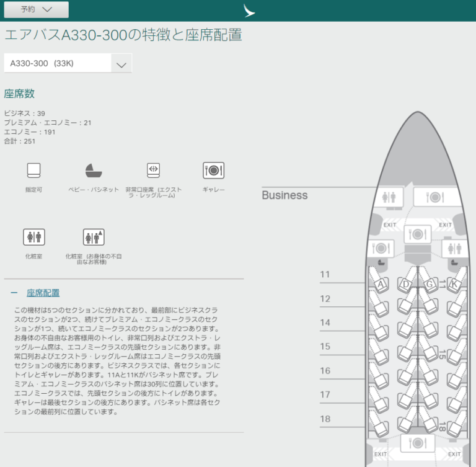Open the 予約 booking dropdown menu
This screenshot has width=476, height=467.
pyautogui.click(x=37, y=9)
